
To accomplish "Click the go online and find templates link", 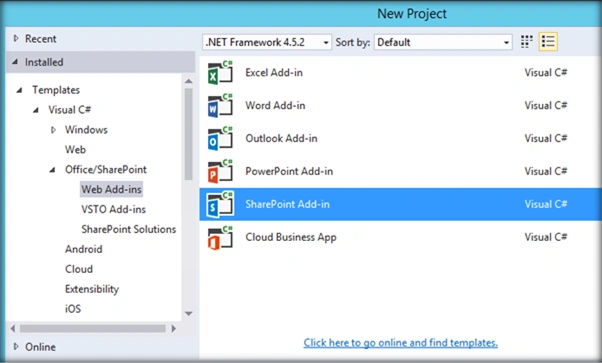I will (x=400, y=343).
